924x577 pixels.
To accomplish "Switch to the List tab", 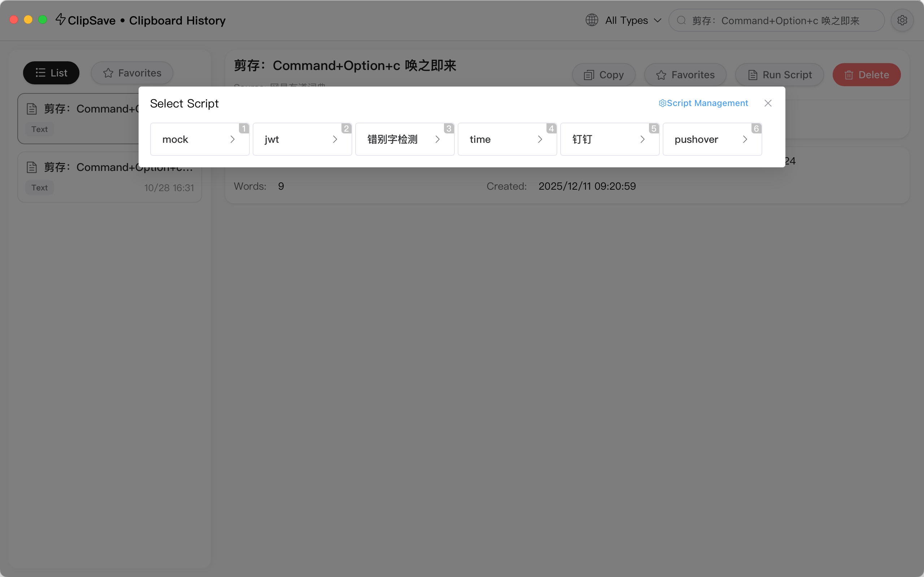I will tap(51, 73).
